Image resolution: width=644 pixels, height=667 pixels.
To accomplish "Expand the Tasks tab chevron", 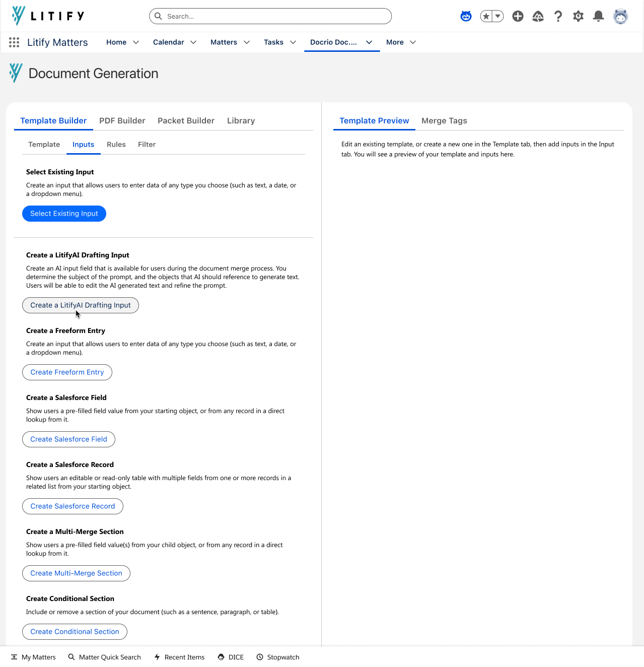I will click(293, 42).
